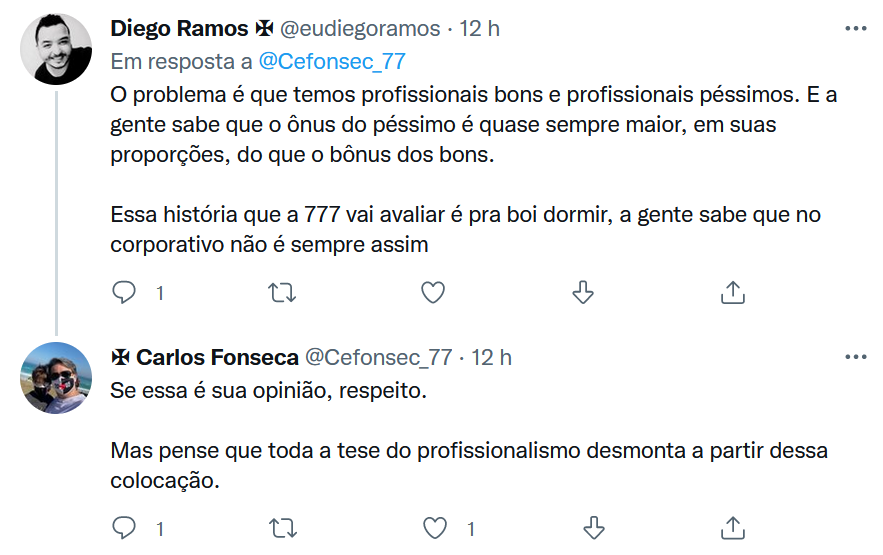Screen dimensions: 883x555
Task: Like Diego Ramos's tweet
Action: 432,292
